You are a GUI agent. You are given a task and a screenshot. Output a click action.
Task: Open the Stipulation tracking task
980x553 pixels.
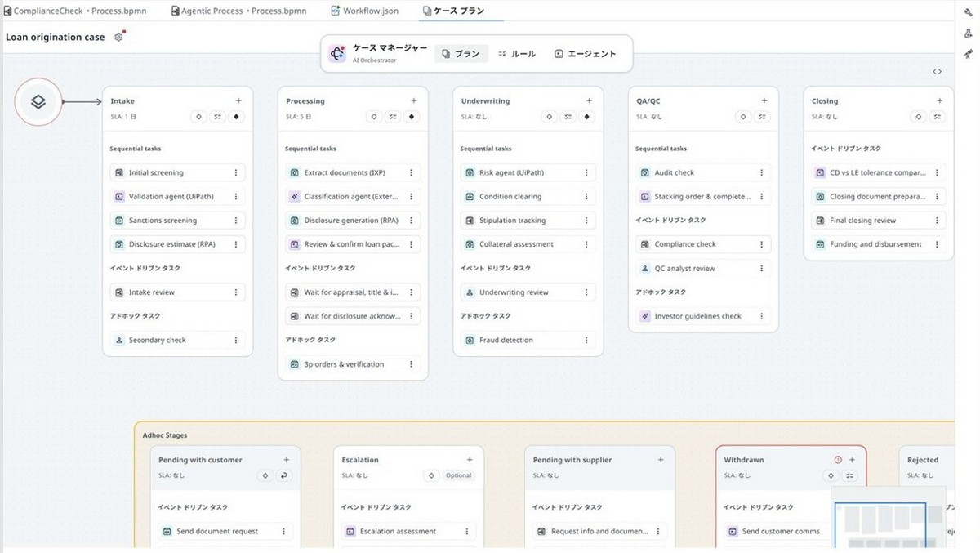[528, 221]
